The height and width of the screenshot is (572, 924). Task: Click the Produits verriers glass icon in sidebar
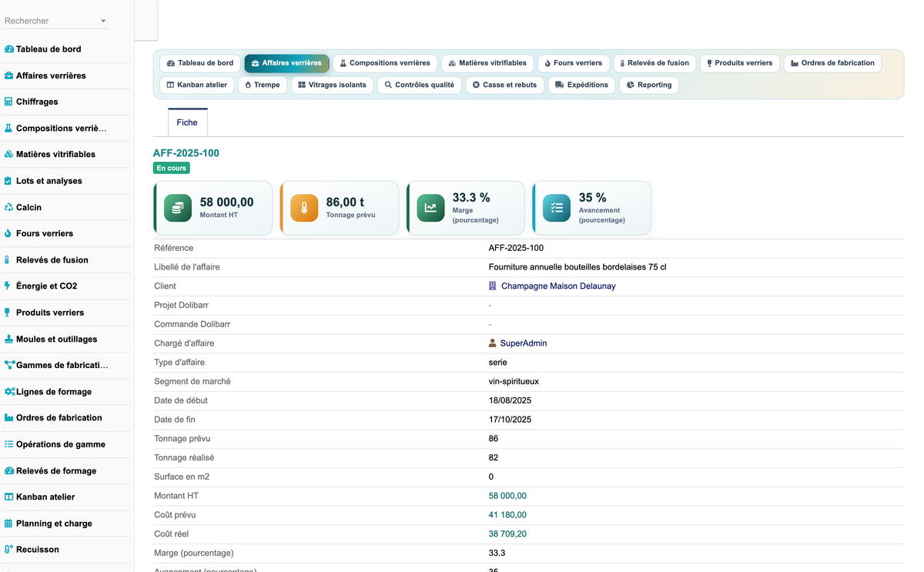point(8,313)
